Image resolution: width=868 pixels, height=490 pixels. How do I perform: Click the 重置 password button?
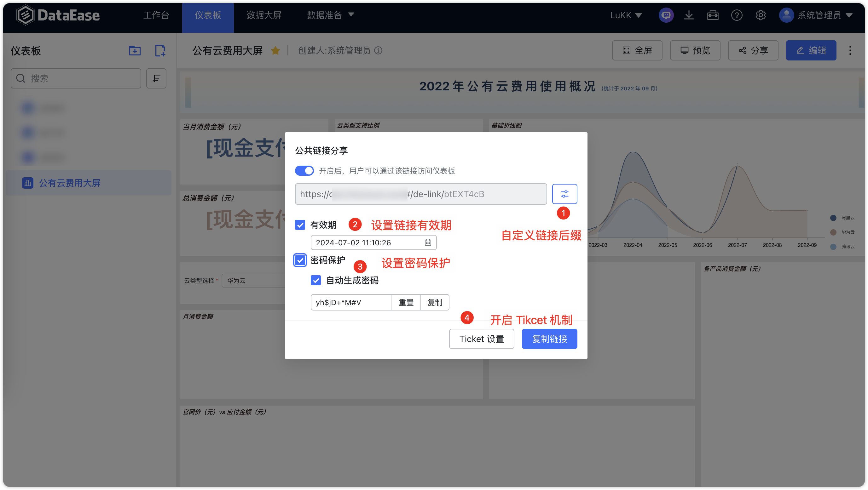(406, 302)
